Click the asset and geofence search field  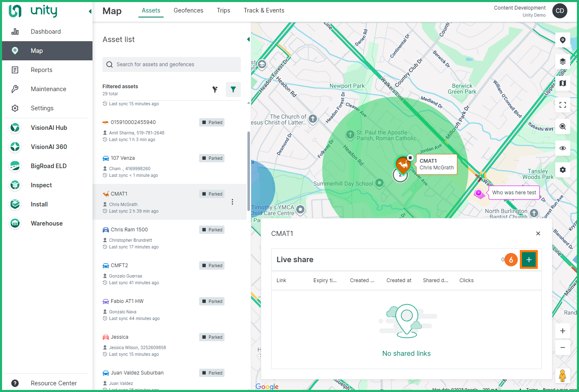pos(172,65)
